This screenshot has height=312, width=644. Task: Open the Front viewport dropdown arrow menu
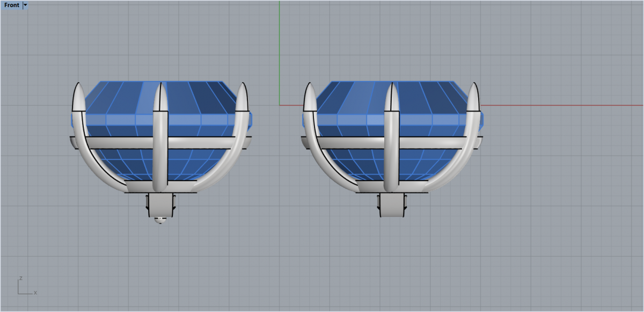pyautogui.click(x=25, y=5)
